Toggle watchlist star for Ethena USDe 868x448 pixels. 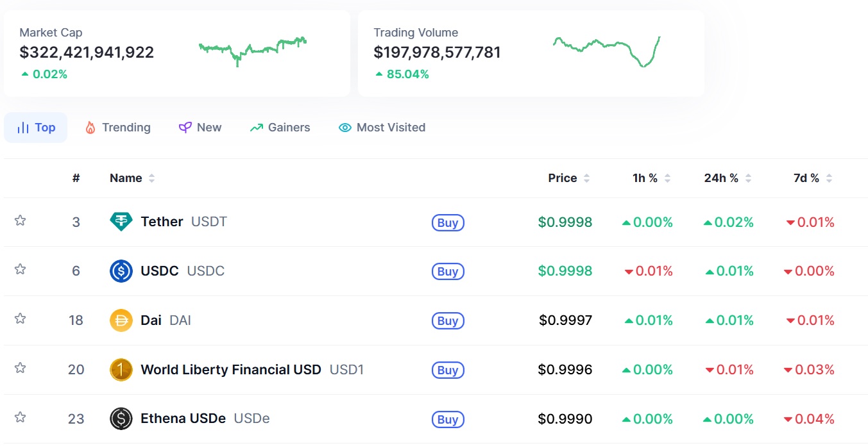tap(20, 417)
